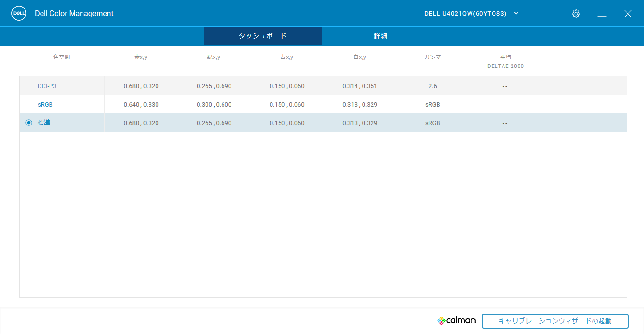This screenshot has height=334, width=644.
Task: Expand the DELL U4021QW monitor dropdown
Action: click(471, 14)
